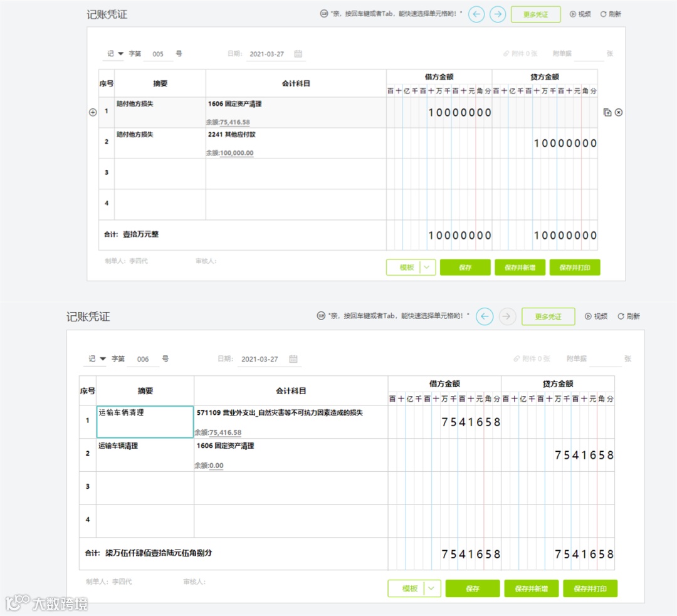Select account 1606 固定资产清理 in voucher 005
Screen dimensions: 677x616
click(235, 103)
